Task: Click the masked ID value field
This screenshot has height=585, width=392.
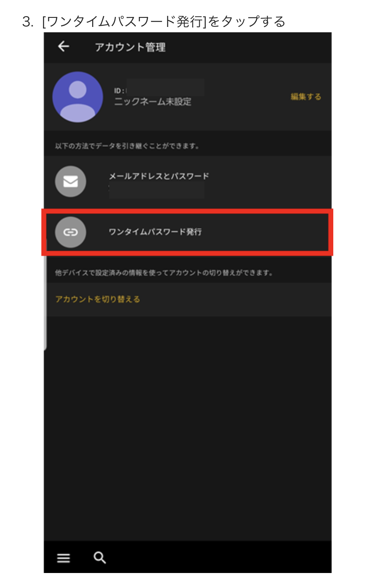Action: (165, 87)
